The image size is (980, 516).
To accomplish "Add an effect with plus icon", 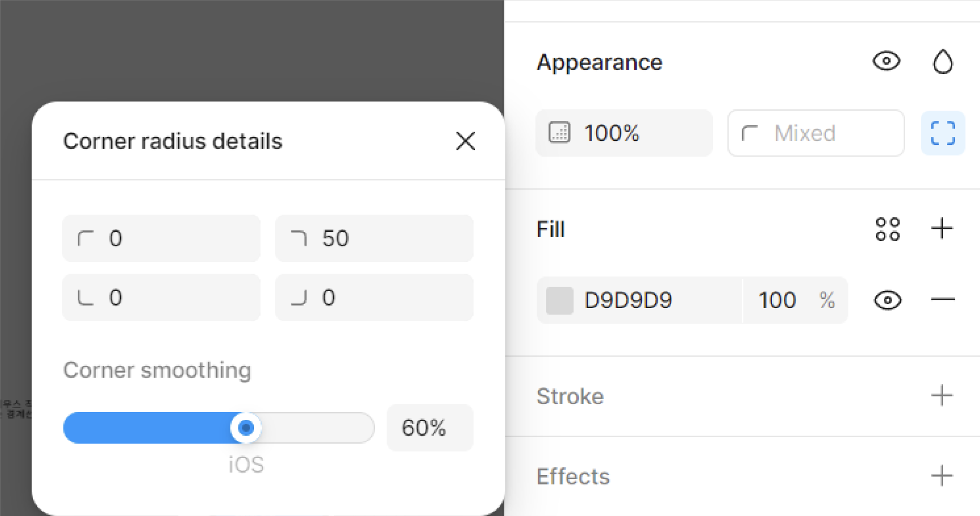I will pos(942,476).
